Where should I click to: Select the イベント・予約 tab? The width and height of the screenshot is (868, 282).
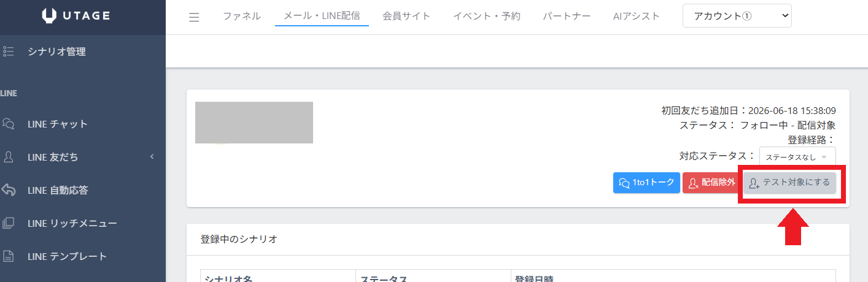tap(486, 17)
